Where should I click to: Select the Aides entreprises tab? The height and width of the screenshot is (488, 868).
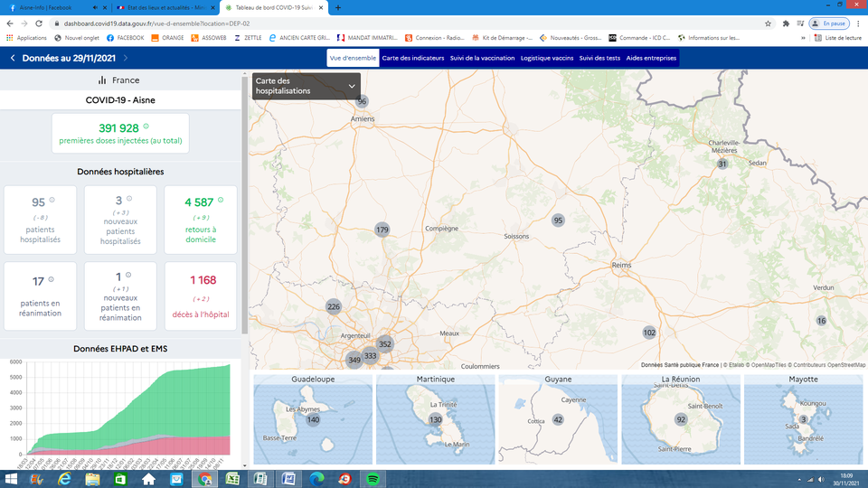click(x=646, y=58)
